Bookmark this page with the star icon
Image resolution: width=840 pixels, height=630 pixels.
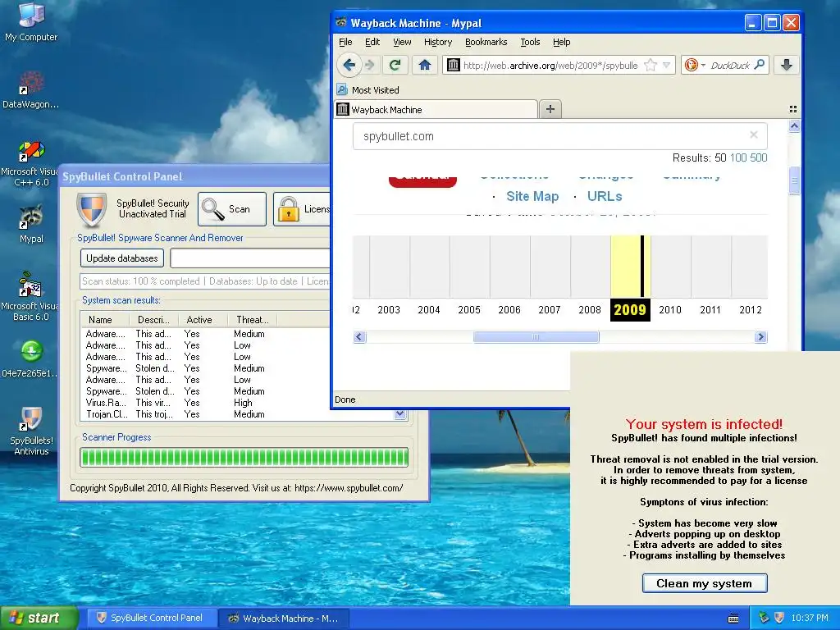(x=651, y=66)
